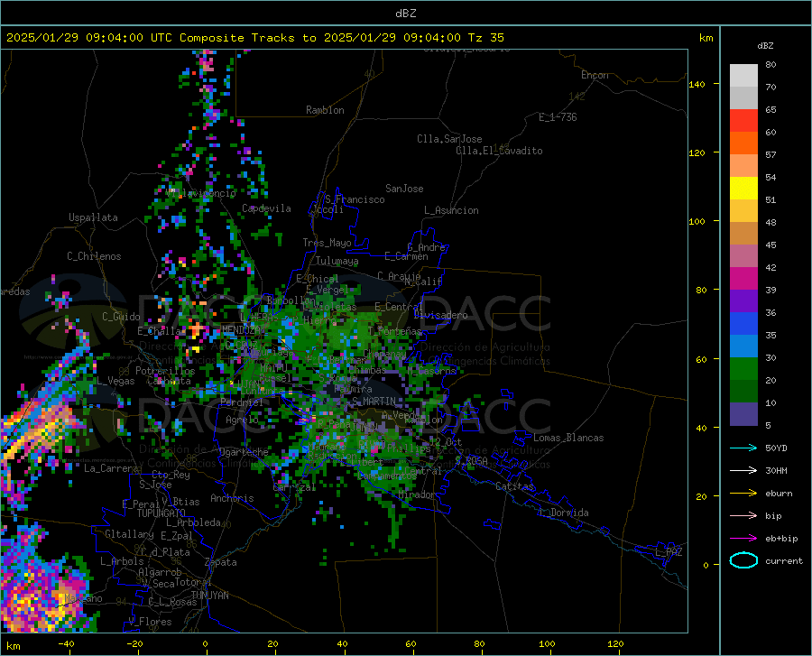The width and height of the screenshot is (812, 656).
Task: Click the 140 km vertical axis tick
Action: tap(697, 84)
